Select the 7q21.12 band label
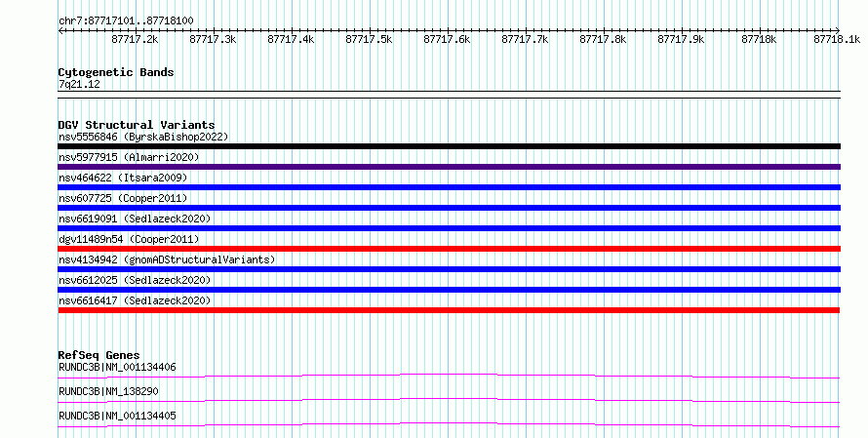This screenshot has width=868, height=438. point(79,84)
